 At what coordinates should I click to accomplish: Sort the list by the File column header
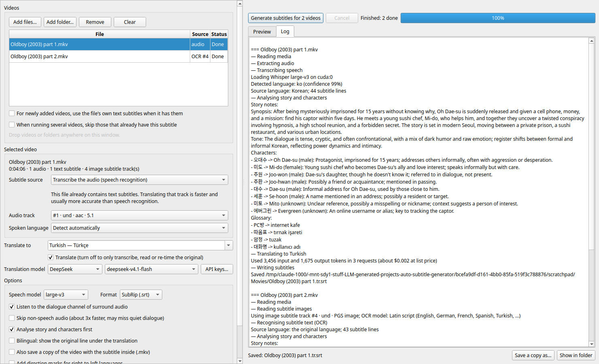(x=100, y=34)
